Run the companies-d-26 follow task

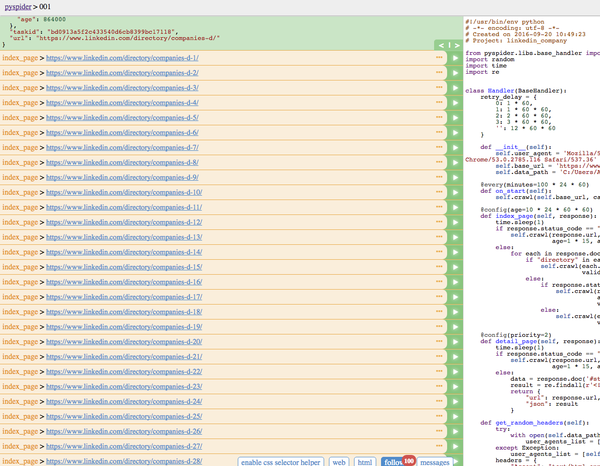point(455,431)
